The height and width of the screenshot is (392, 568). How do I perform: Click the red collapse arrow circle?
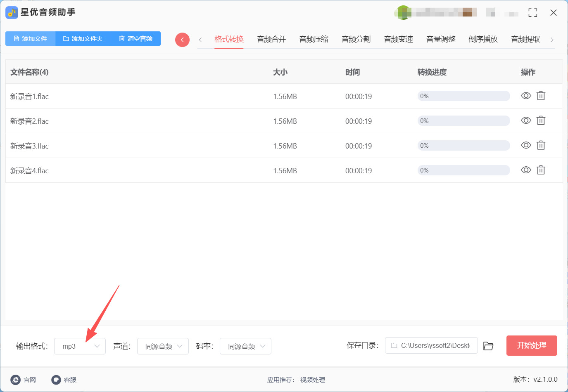[x=182, y=40]
